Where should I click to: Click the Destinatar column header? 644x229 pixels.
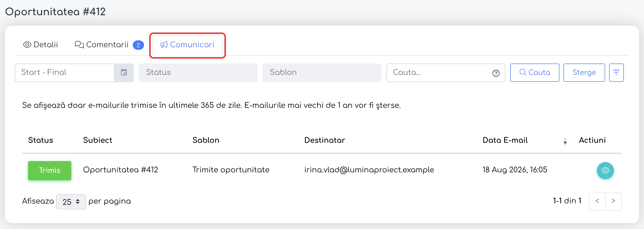pyautogui.click(x=324, y=140)
